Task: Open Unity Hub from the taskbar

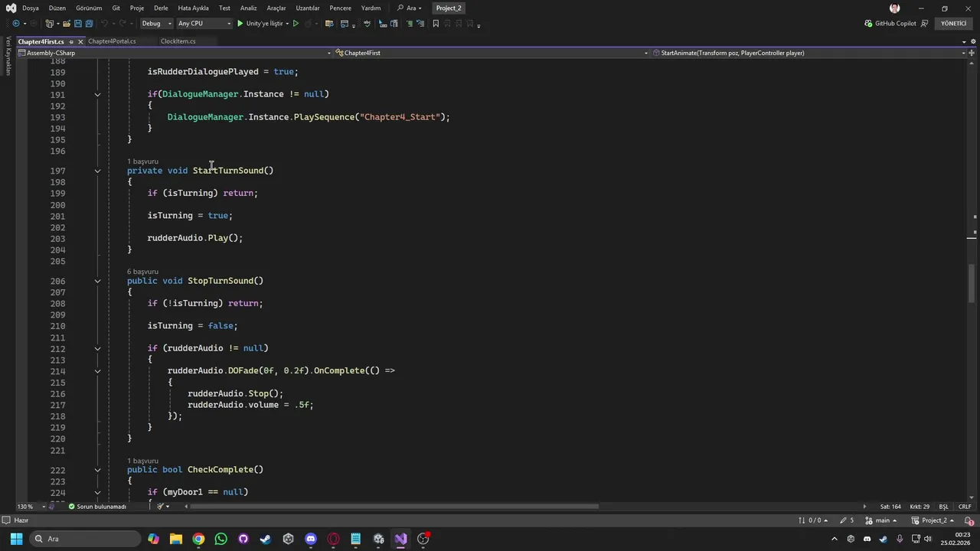Action: (x=289, y=539)
